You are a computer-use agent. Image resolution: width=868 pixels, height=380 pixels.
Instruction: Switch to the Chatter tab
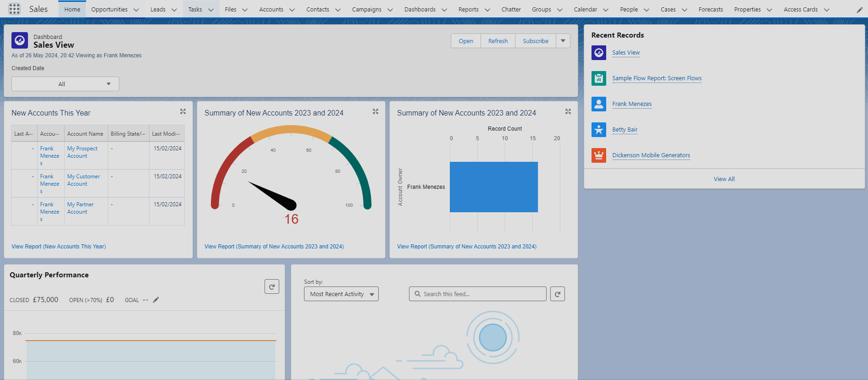pyautogui.click(x=511, y=9)
